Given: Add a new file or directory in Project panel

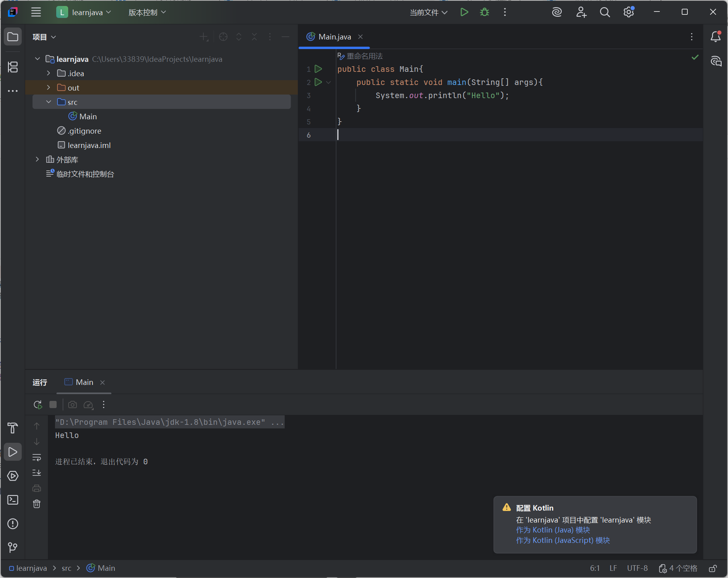Looking at the screenshot, I should (204, 37).
